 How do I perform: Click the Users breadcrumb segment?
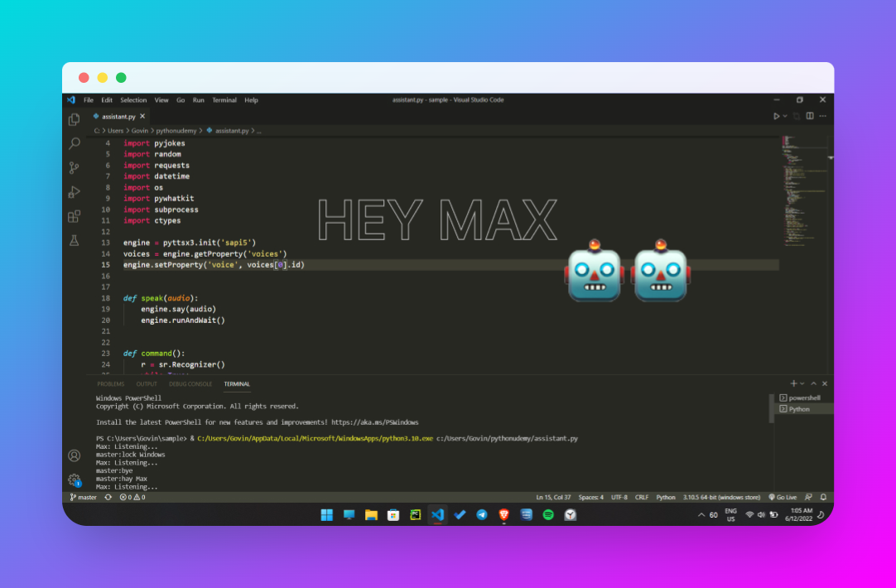click(115, 131)
